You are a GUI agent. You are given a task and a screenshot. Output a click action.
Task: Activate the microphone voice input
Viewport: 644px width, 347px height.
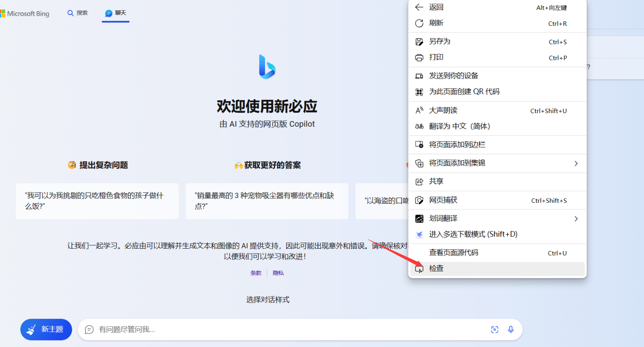click(x=511, y=329)
